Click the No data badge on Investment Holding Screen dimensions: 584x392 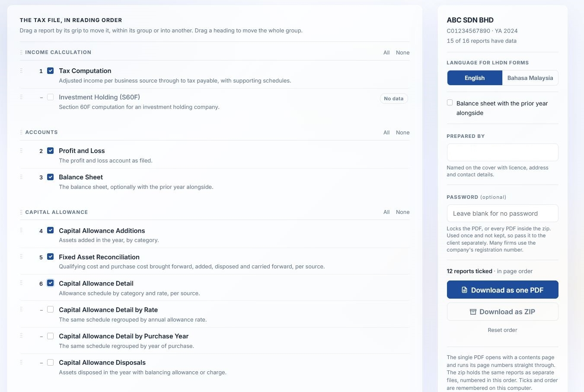pyautogui.click(x=394, y=99)
